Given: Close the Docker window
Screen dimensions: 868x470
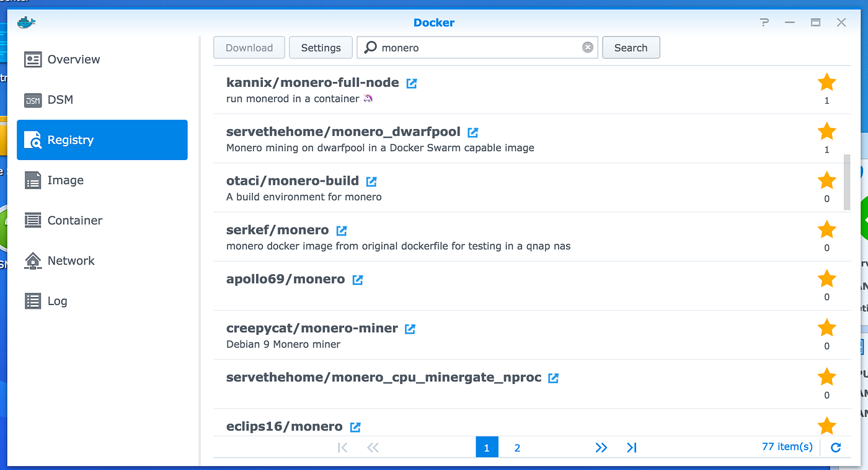Looking at the screenshot, I should (841, 22).
